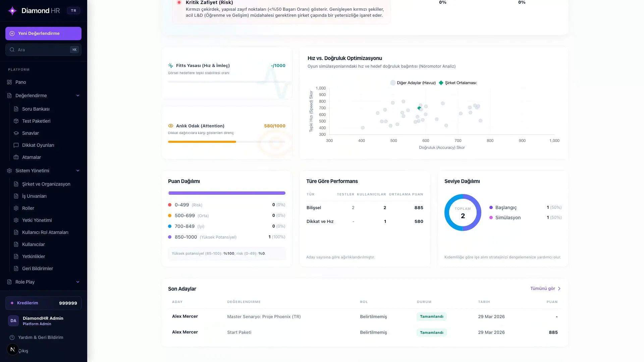Image resolution: width=644 pixels, height=362 pixels.
Task: Click the Anlık Odak orange progress bar
Action: [x=202, y=142]
